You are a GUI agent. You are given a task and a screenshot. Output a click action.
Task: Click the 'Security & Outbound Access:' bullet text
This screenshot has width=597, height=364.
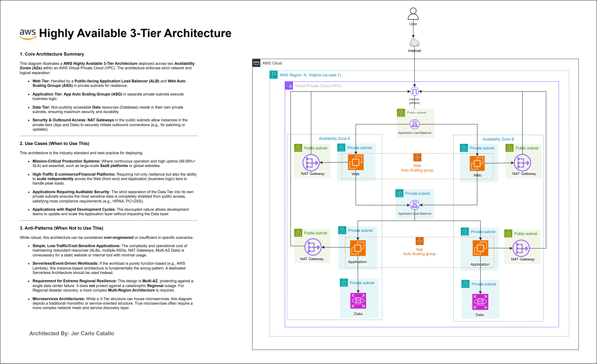click(60, 120)
